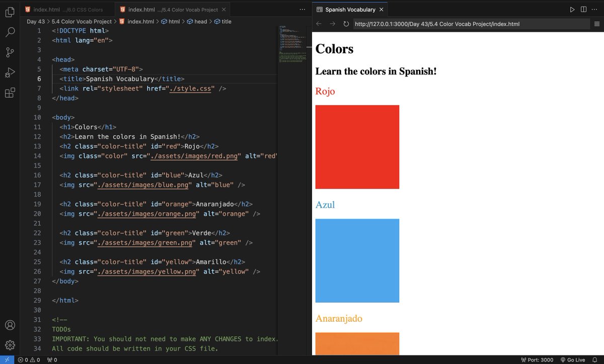
Task: Open the preview browser hamburger menu
Action: [x=596, y=24]
